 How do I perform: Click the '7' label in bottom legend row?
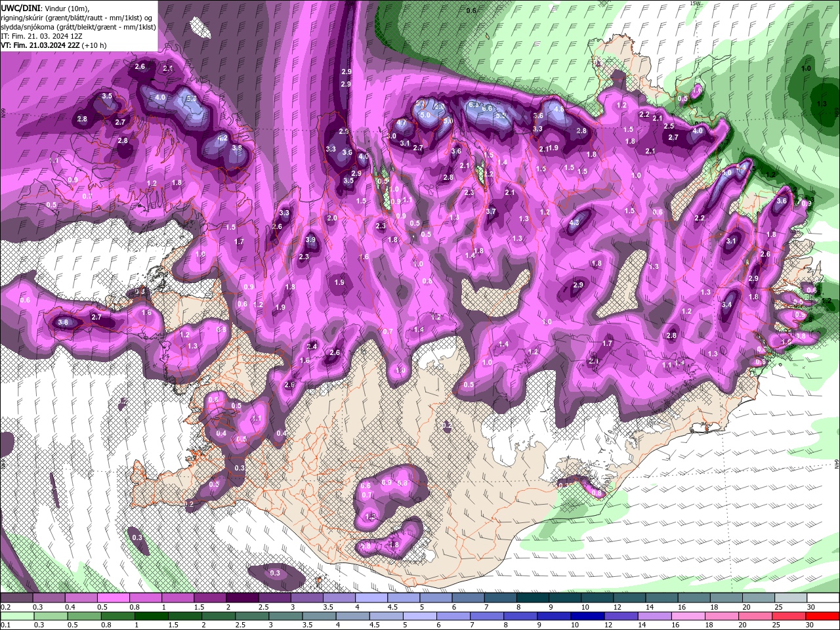(x=472, y=625)
